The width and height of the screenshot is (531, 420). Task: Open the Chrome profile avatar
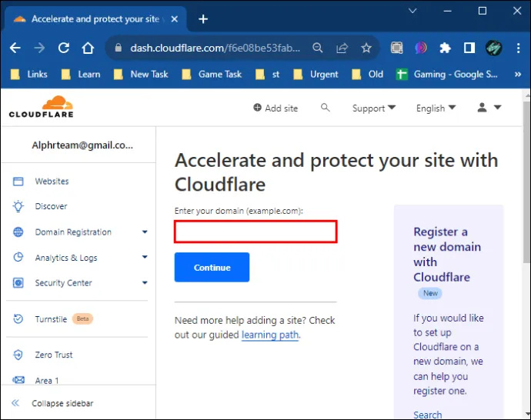[x=493, y=48]
